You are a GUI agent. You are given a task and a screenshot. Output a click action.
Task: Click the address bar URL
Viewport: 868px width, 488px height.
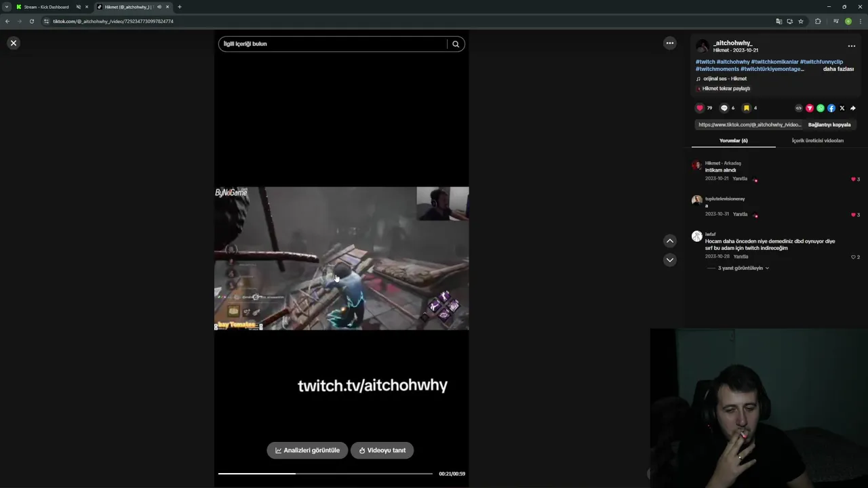[113, 21]
